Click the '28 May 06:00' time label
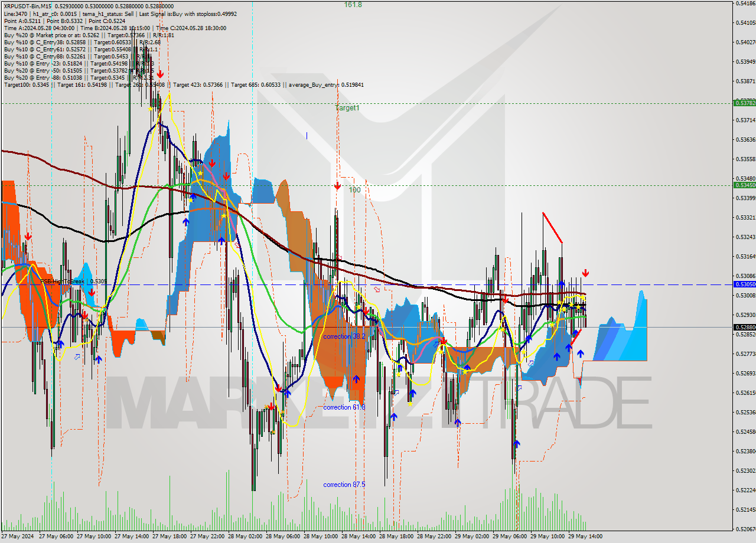This screenshot has width=756, height=543. pyautogui.click(x=283, y=537)
